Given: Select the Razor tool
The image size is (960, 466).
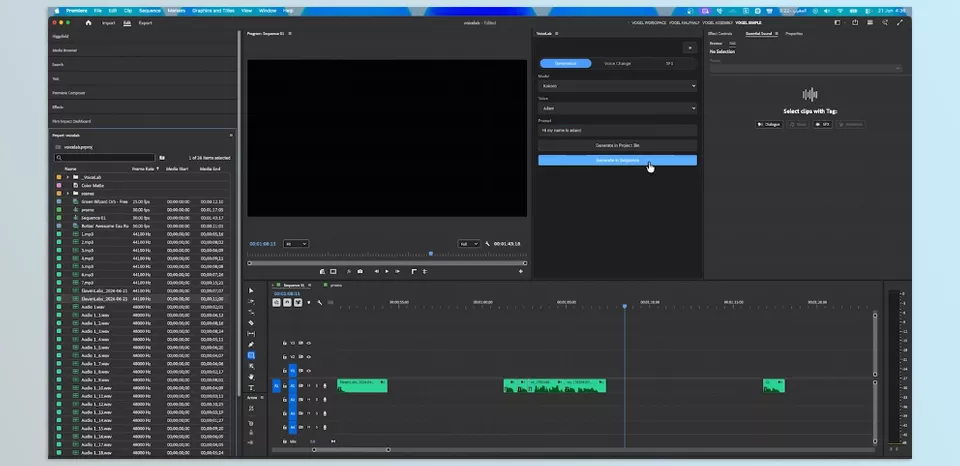Looking at the screenshot, I should click(251, 323).
